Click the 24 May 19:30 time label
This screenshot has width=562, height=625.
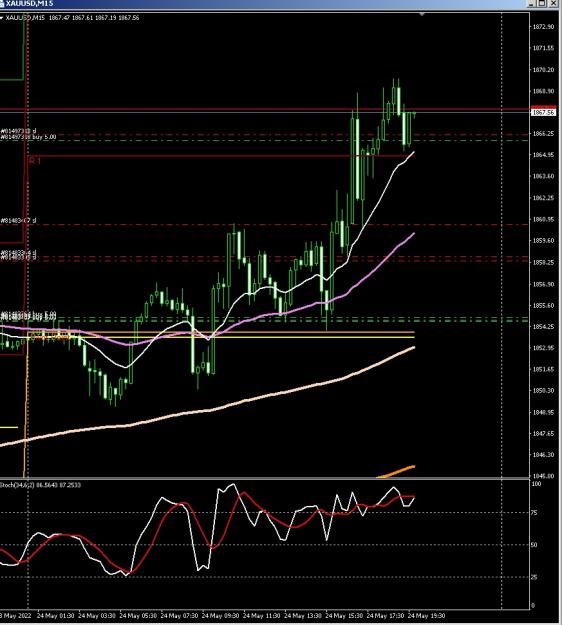click(x=426, y=616)
